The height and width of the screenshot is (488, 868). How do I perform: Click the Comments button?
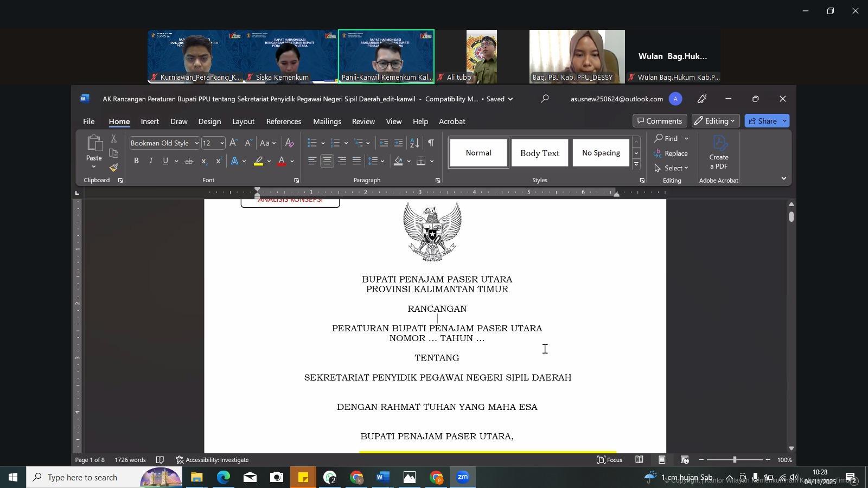coord(660,121)
